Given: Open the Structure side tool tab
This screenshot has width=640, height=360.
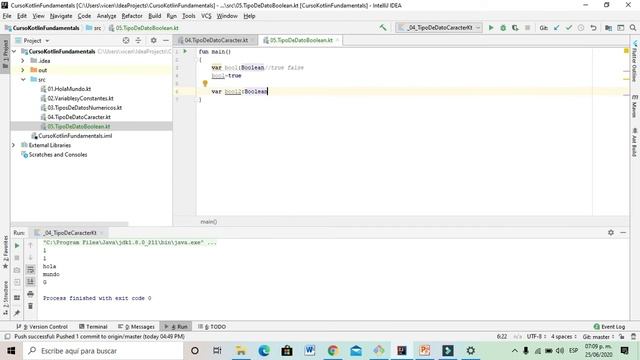Looking at the screenshot, I should [5, 298].
